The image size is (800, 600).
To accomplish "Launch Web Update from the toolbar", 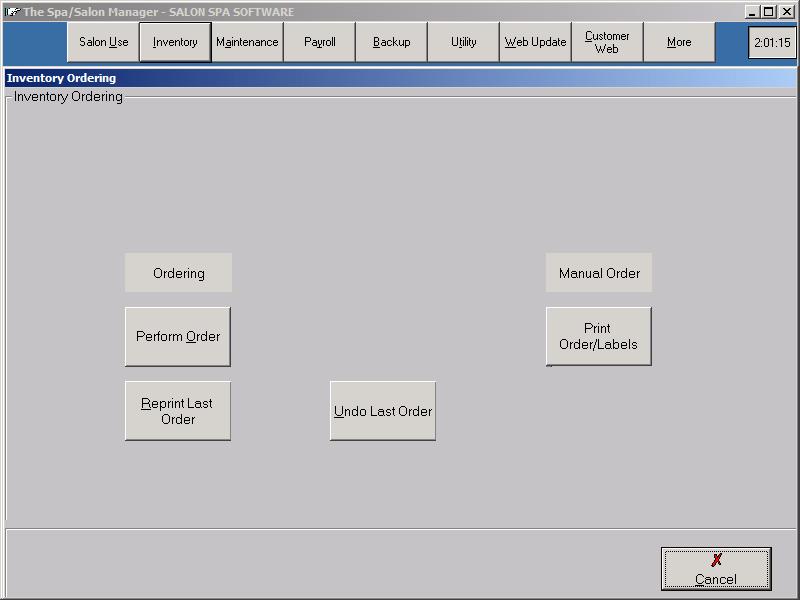I will click(535, 42).
